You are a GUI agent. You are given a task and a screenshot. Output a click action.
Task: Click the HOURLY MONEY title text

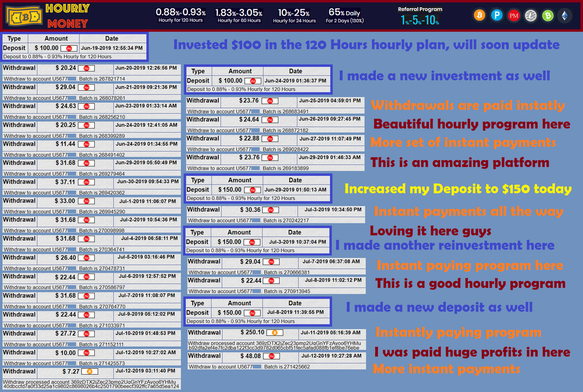[x=67, y=16]
